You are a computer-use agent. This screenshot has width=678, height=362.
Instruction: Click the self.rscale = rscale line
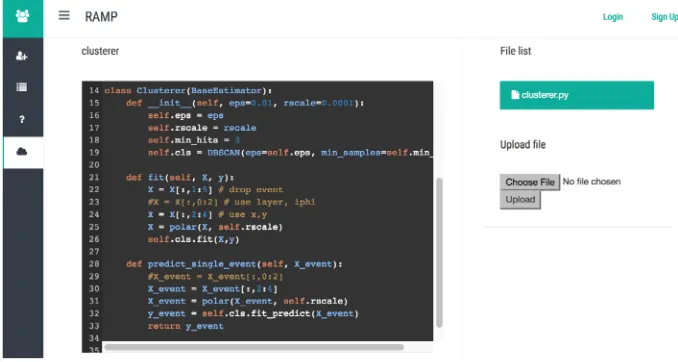pos(202,128)
